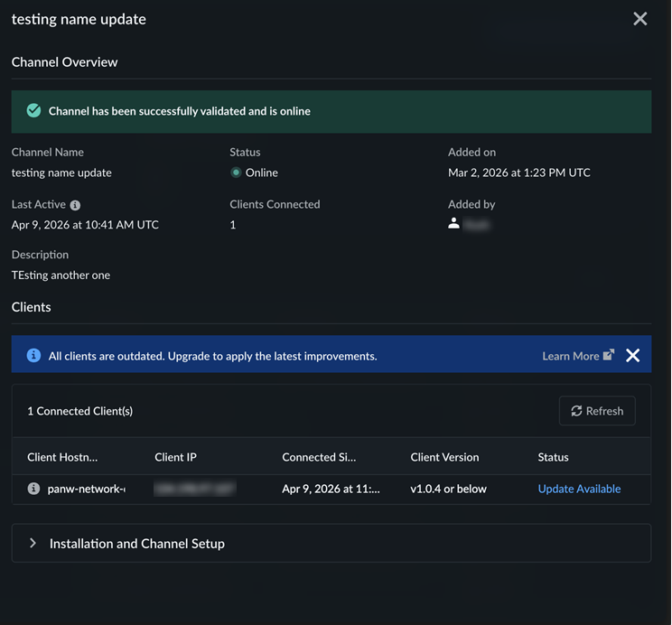Click the Client IP column header
This screenshot has width=672, height=625.
point(175,457)
